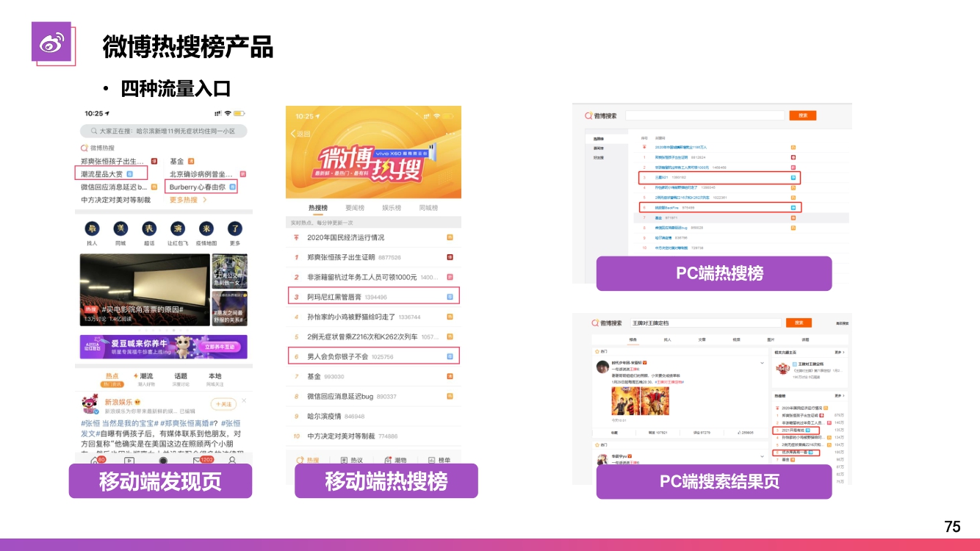
Task: Dismiss the 新浪娱乐 post with the X
Action: click(244, 402)
